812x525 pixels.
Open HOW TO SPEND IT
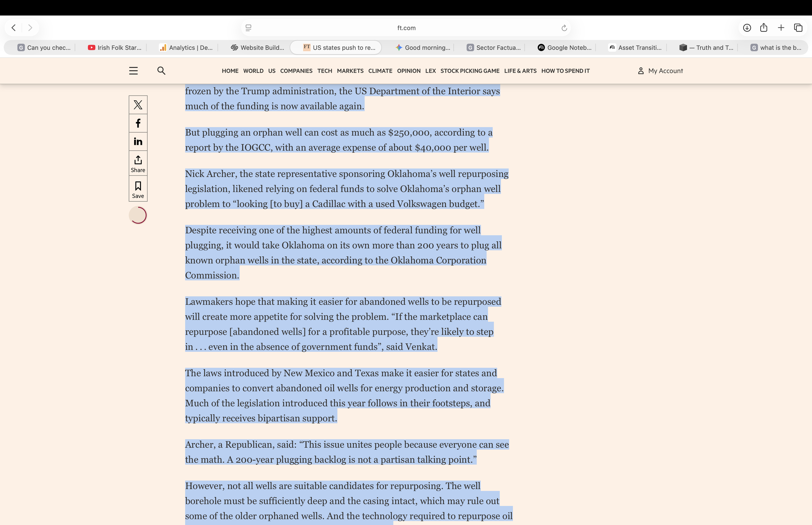pyautogui.click(x=565, y=71)
